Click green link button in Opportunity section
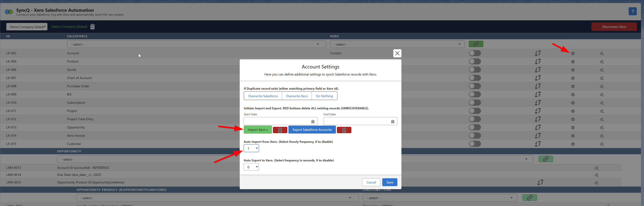Viewport: 644px width, 206px height. [x=545, y=159]
